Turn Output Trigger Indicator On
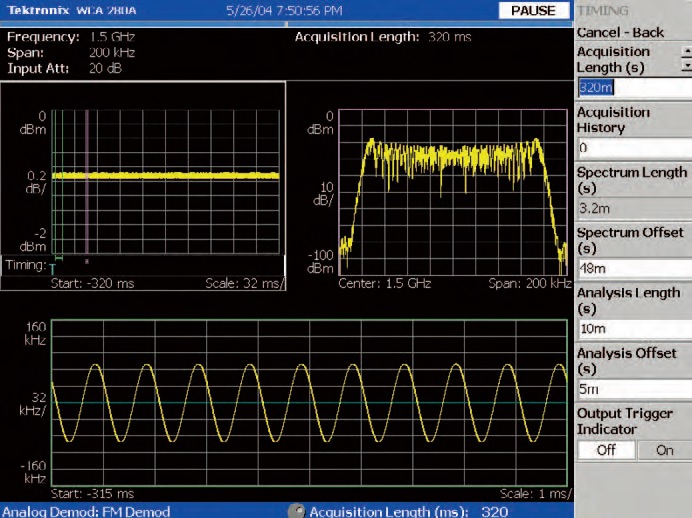Screen dimensions: 692x518 pos(664,450)
